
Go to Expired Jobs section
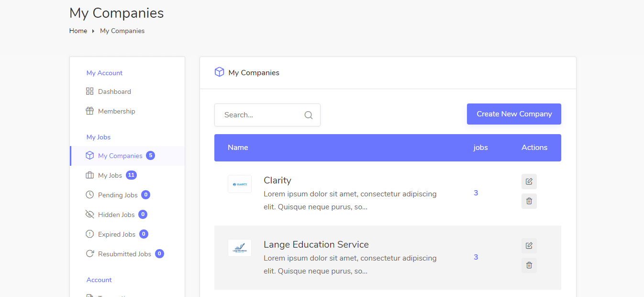click(116, 234)
